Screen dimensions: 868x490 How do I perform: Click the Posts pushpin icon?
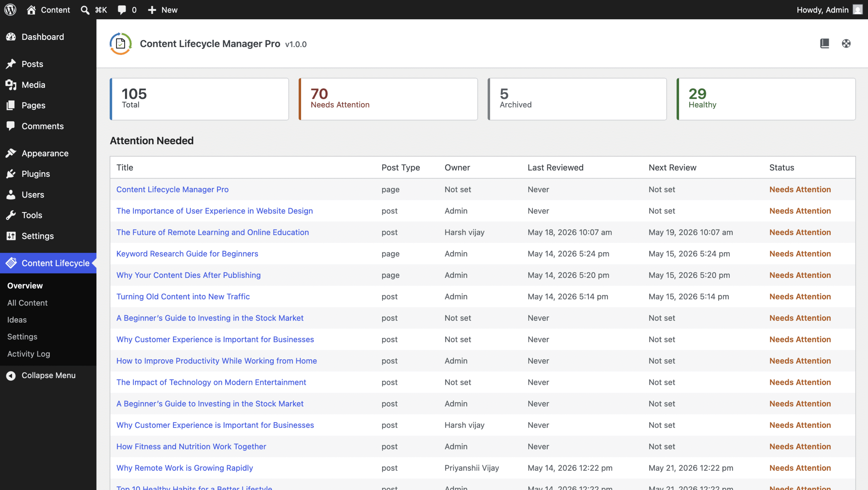point(11,64)
